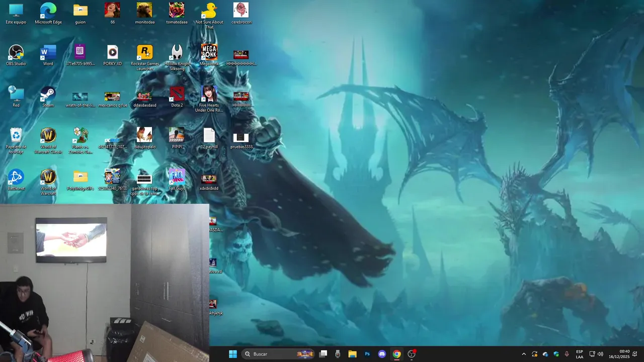
Task: Select the tomatedaaa desktop icon
Action: click(177, 14)
